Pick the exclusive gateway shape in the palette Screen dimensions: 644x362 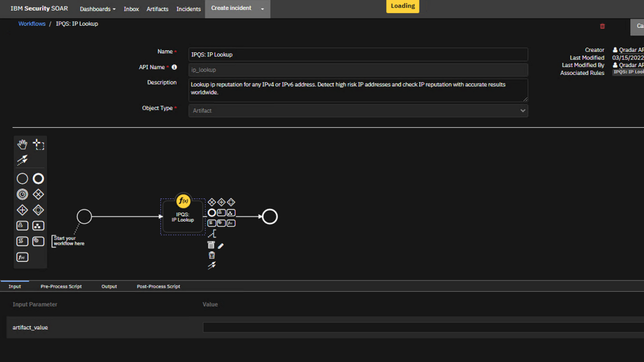tap(38, 194)
